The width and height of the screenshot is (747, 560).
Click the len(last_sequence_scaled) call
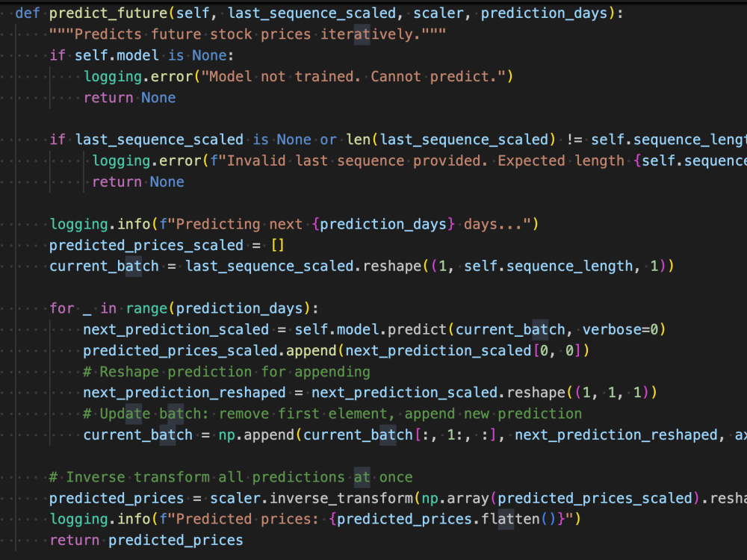[x=450, y=140]
